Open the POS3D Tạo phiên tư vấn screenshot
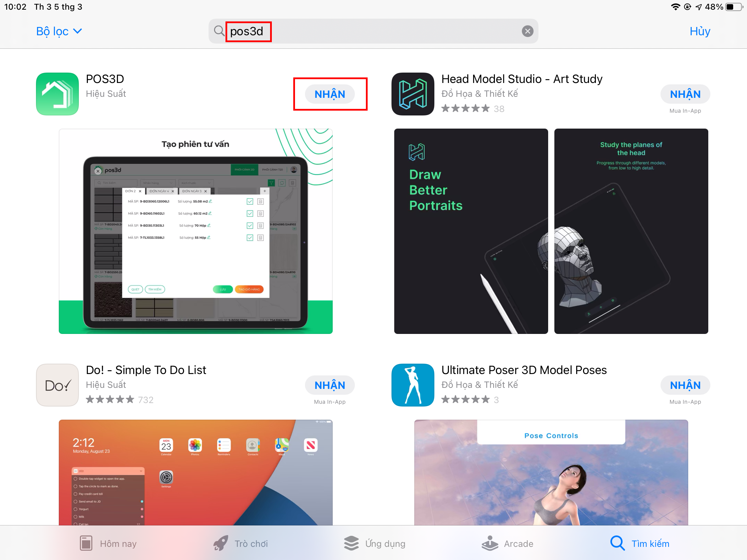 (x=195, y=231)
